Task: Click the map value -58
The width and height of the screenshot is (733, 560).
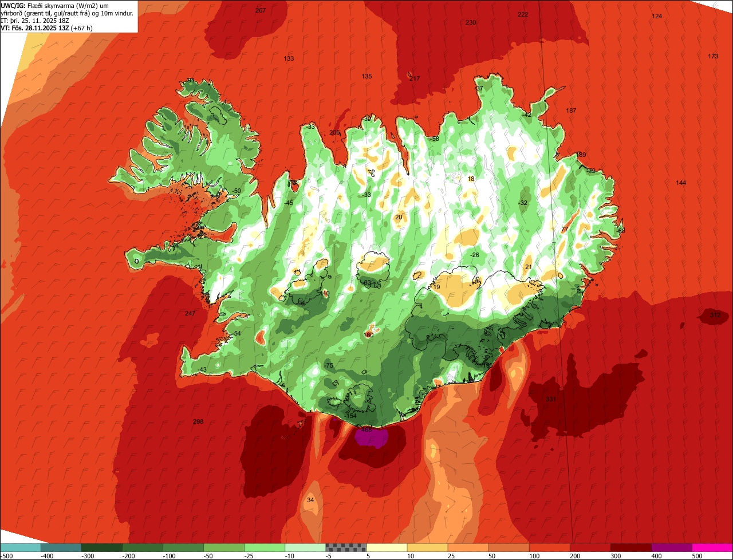Action: pyautogui.click(x=435, y=139)
